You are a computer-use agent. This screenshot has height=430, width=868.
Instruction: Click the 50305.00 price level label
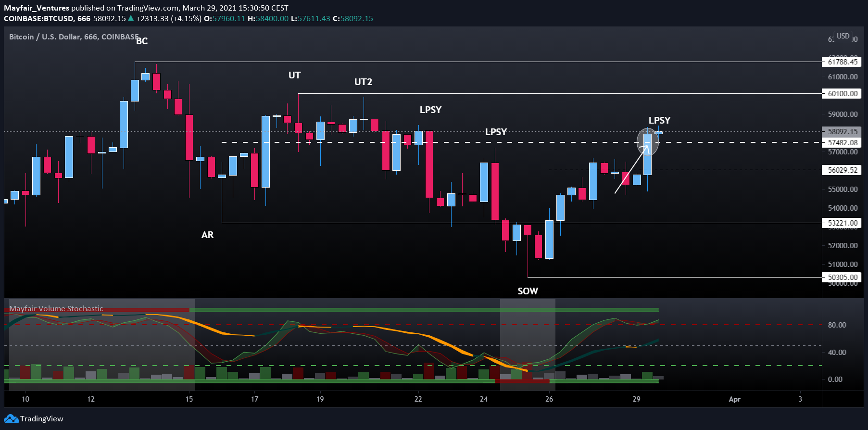click(843, 277)
